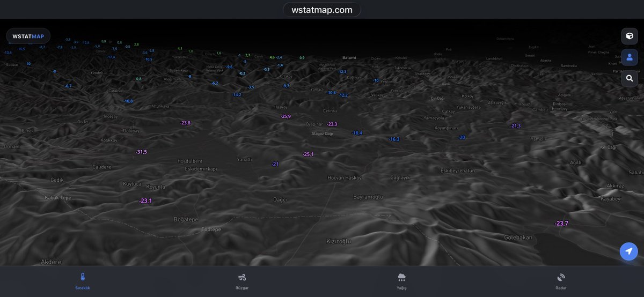This screenshot has width=644, height=297.
Task: Click the Kabak Tepe place label
Action: (x=58, y=198)
